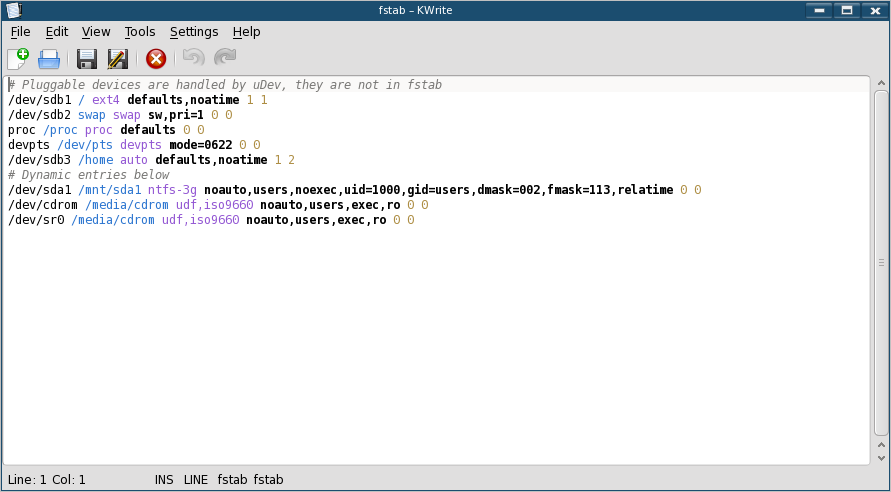Screen dimensions: 891x492
Task: Click '/proc' mount point text
Action: tap(60, 130)
